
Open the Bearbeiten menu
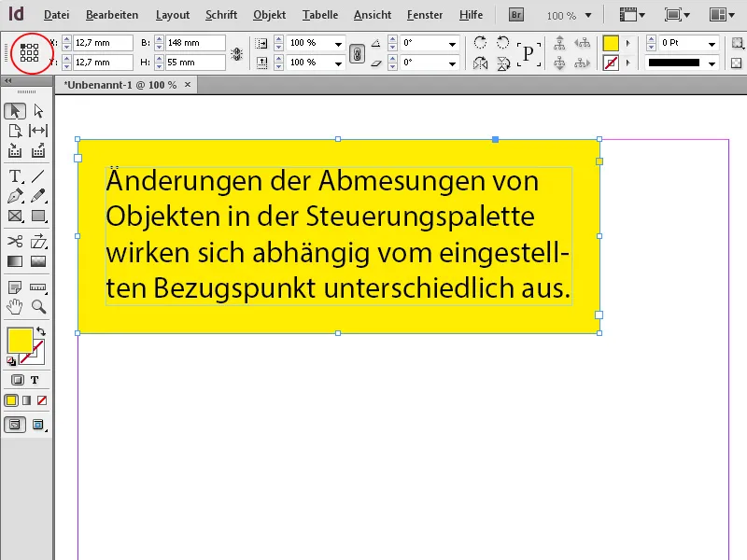point(112,15)
